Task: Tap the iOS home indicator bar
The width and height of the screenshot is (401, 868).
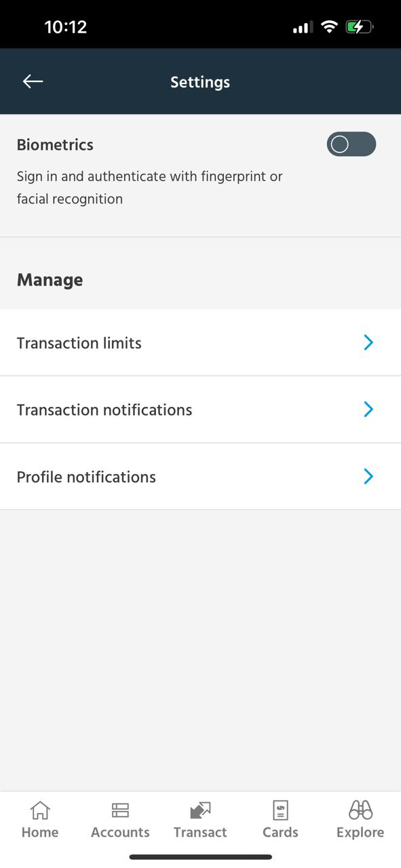Action: (200, 857)
